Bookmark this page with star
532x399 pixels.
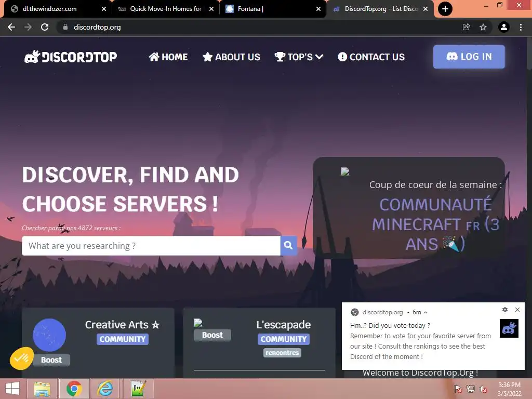(483, 27)
